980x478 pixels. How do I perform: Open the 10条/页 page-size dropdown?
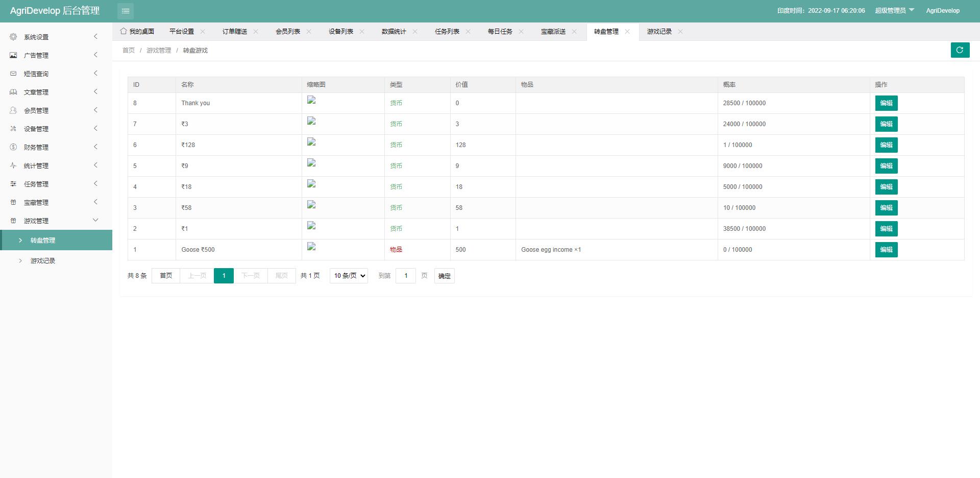pyautogui.click(x=348, y=276)
